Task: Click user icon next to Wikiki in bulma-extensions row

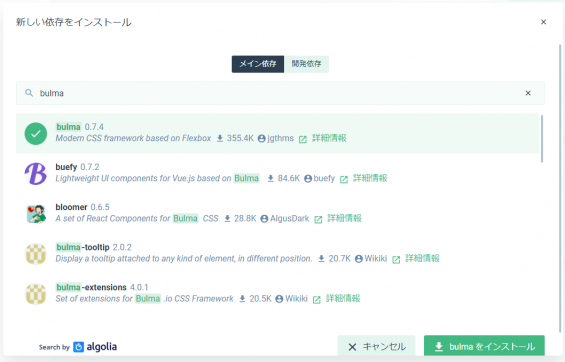Action: (x=279, y=299)
